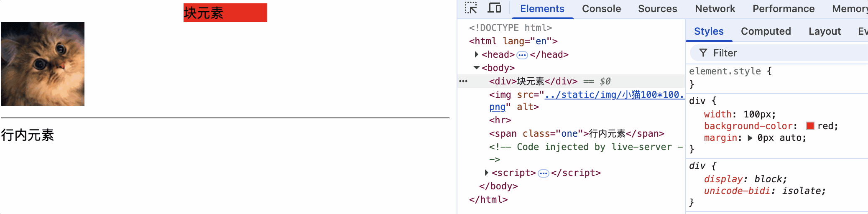This screenshot has height=214, width=868.
Task: Click the element.style rule block
Action: click(x=777, y=78)
